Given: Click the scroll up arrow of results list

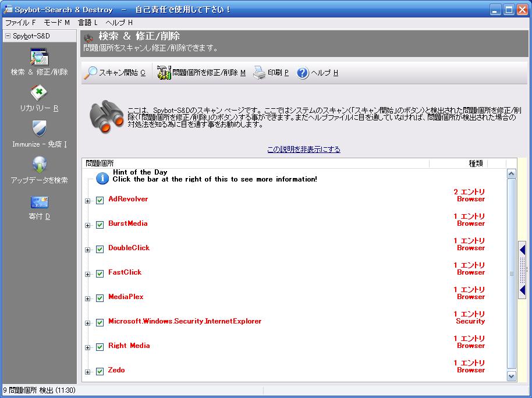Looking at the screenshot, I should (x=511, y=174).
